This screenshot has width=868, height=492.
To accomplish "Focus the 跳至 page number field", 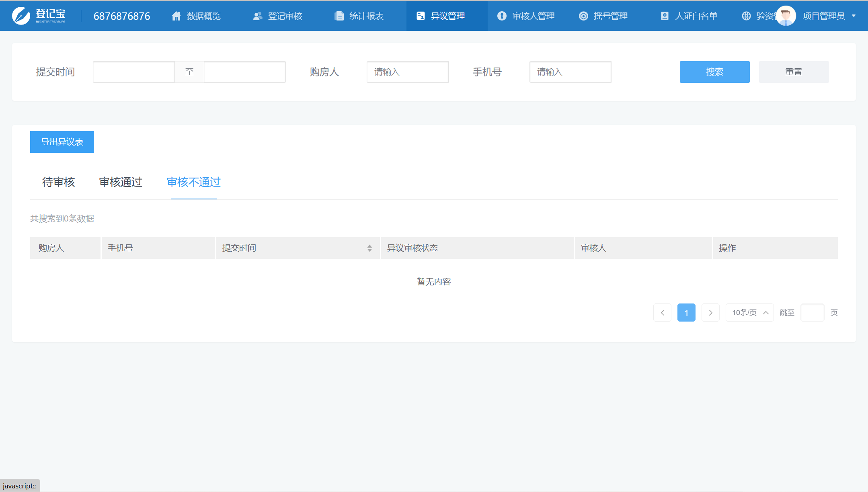I will 813,312.
